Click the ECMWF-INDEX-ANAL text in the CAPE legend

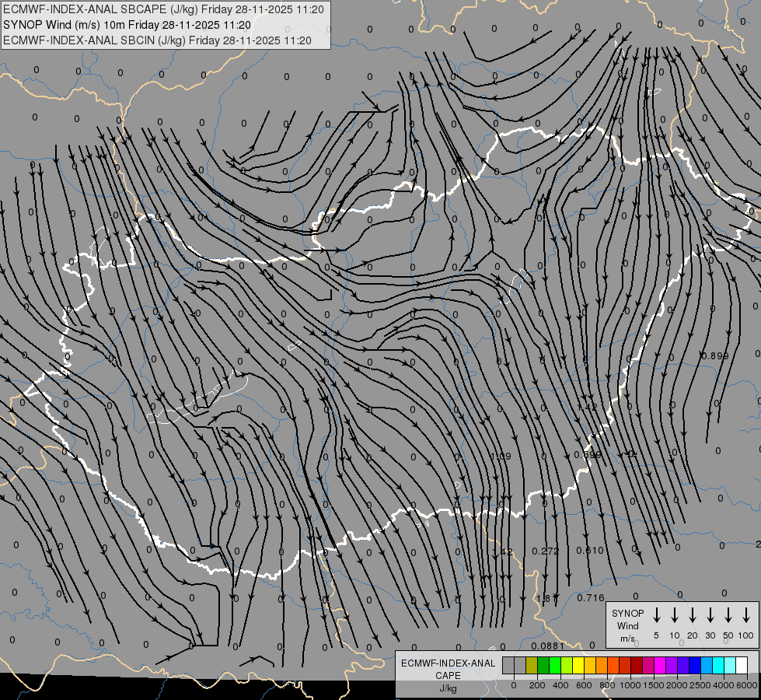pos(448,663)
